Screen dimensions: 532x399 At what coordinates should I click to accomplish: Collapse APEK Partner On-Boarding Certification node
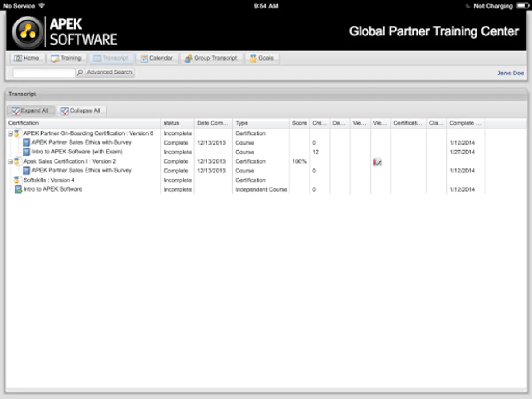coord(10,133)
